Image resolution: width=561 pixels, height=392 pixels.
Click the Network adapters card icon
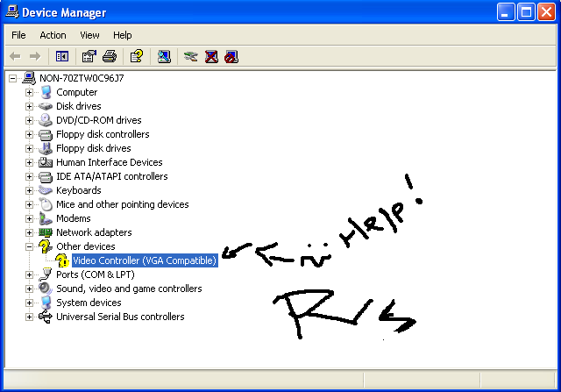pyautogui.click(x=46, y=232)
